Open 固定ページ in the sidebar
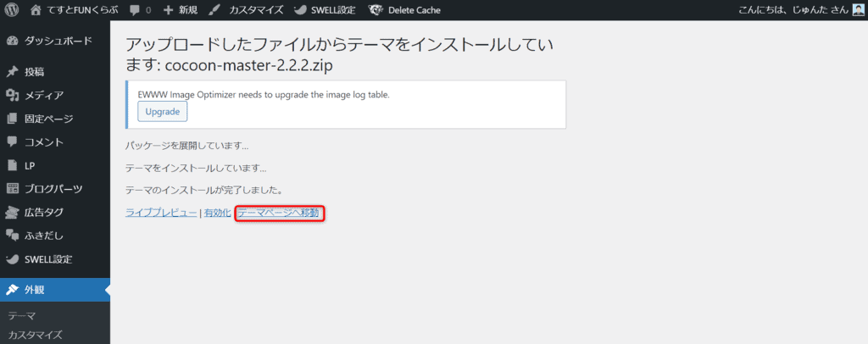This screenshot has height=344, width=868. pyautogui.click(x=48, y=119)
